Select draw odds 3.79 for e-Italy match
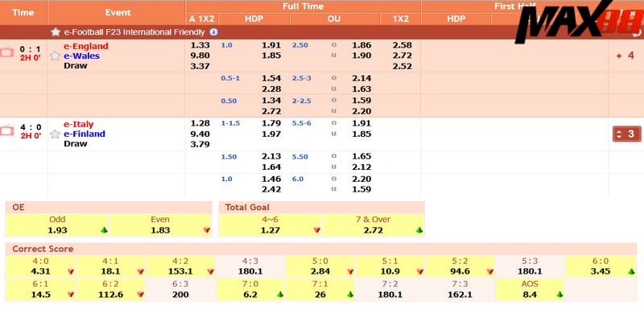 click(x=200, y=144)
